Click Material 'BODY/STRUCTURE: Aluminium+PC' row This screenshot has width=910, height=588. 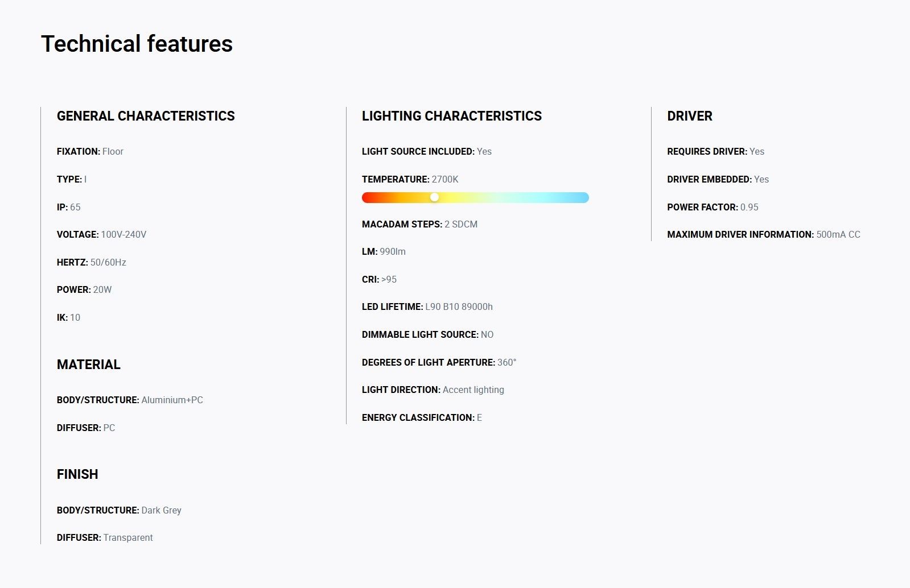click(x=130, y=400)
